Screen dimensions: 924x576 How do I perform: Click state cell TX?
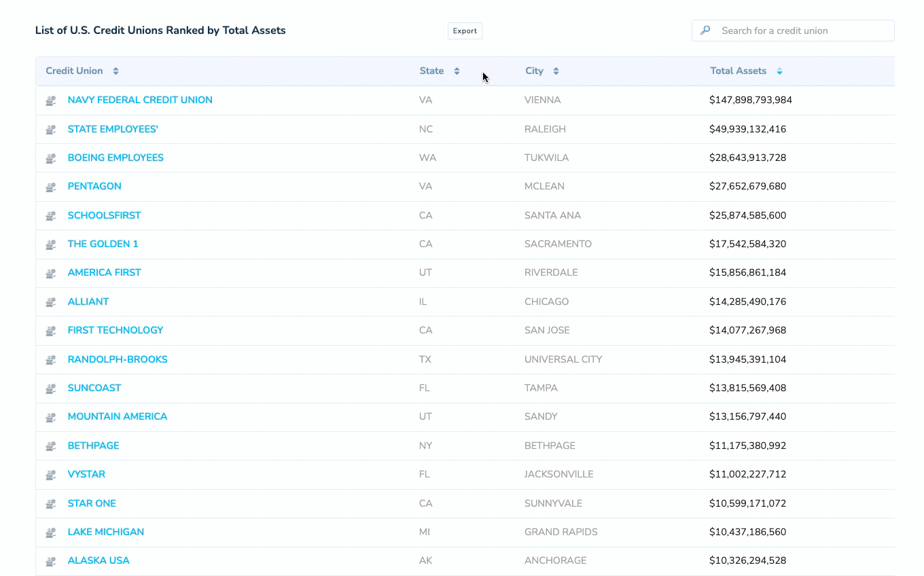pyautogui.click(x=425, y=359)
